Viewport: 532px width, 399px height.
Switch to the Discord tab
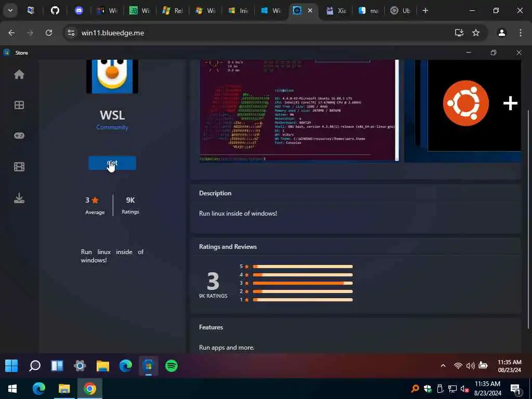pos(79,10)
